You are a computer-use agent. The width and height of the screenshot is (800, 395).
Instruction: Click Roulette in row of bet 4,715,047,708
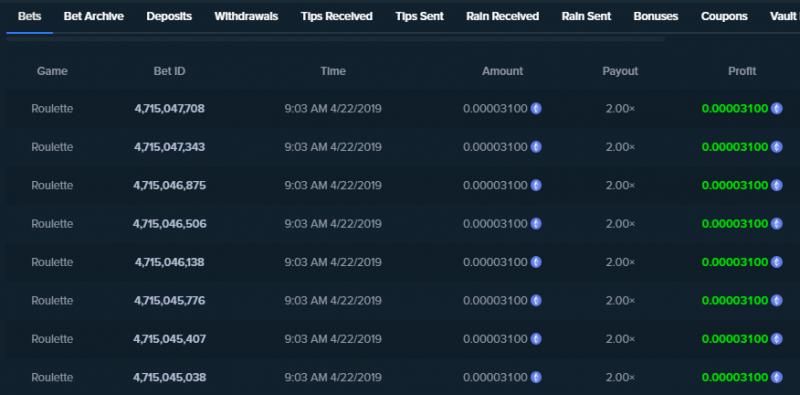(52, 108)
